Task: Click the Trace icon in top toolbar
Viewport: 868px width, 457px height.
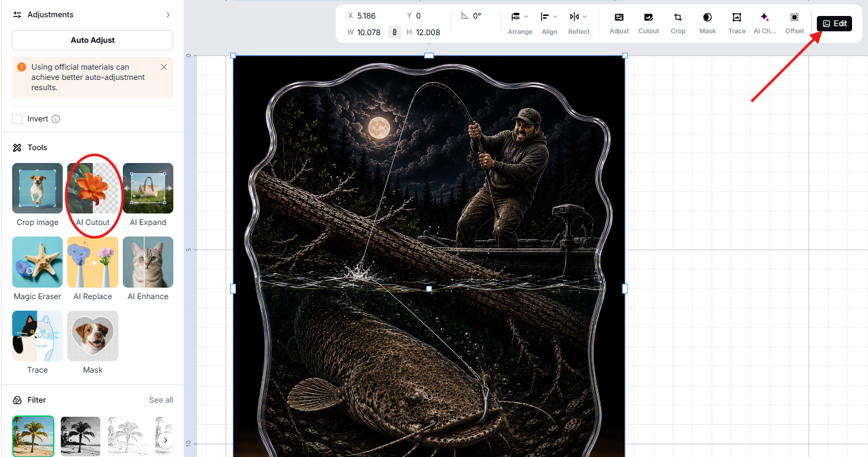Action: coord(737,23)
